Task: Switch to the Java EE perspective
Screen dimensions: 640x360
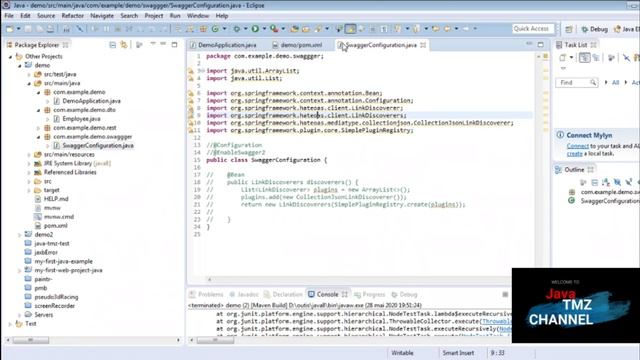Action: (627, 29)
